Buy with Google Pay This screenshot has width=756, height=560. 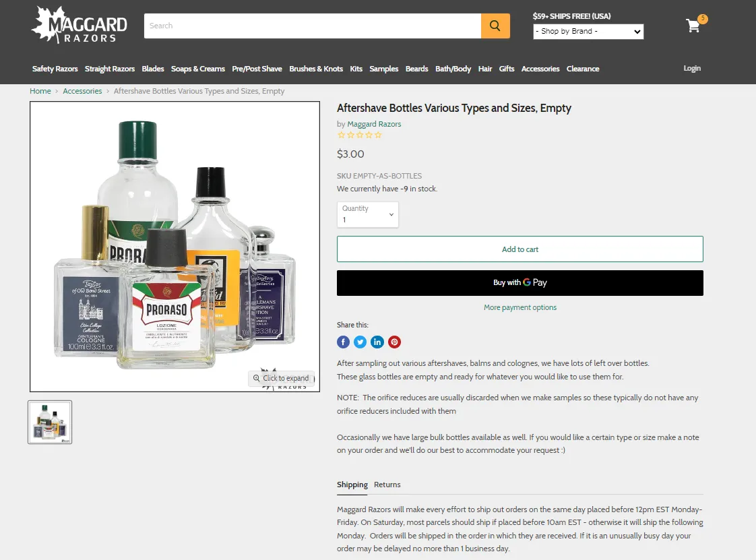pyautogui.click(x=519, y=282)
